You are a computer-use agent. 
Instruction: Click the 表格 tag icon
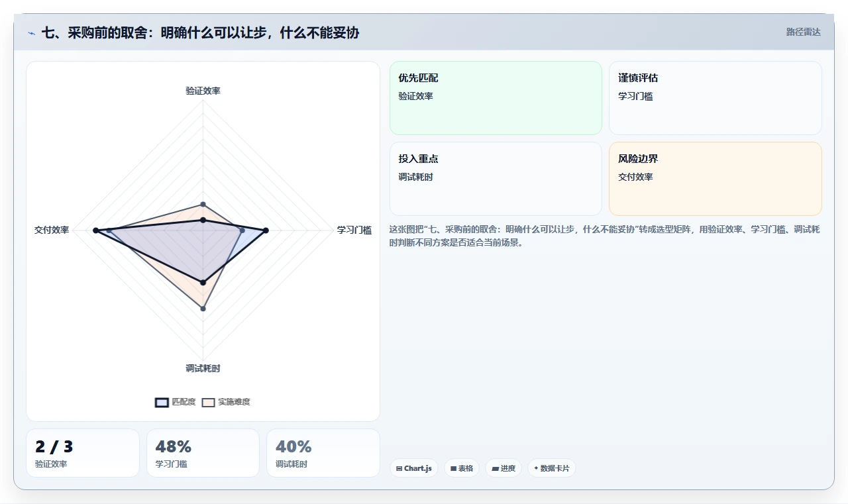click(453, 468)
